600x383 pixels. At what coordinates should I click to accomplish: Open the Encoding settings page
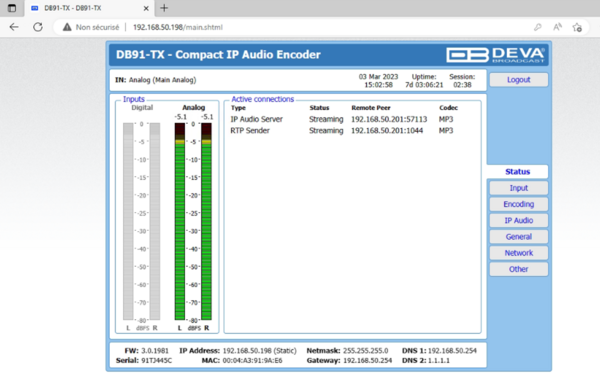pyautogui.click(x=518, y=204)
